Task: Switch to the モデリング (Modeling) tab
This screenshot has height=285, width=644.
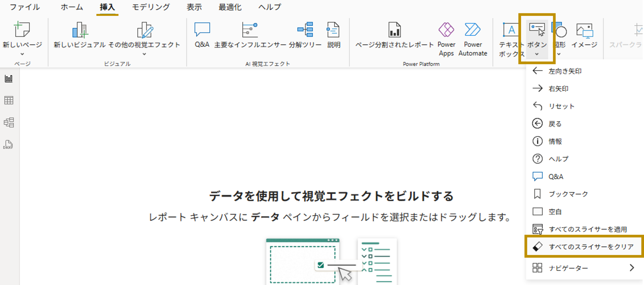Action: click(151, 7)
